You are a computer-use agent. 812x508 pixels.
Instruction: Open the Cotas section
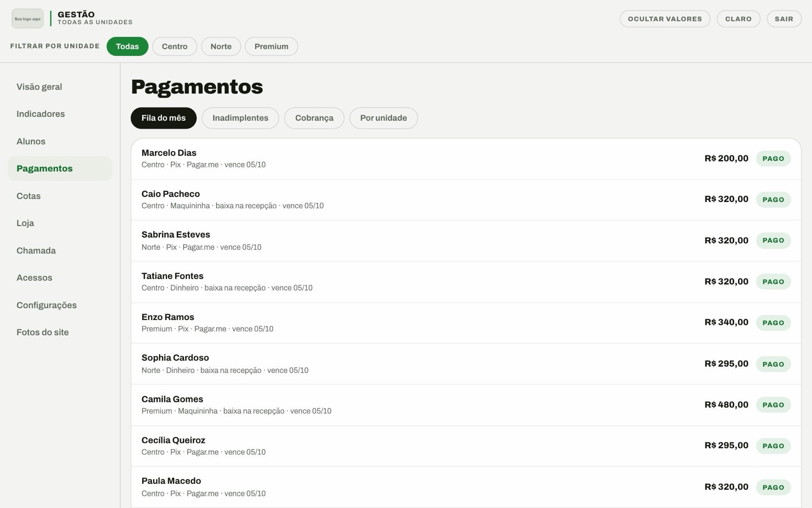point(60,196)
